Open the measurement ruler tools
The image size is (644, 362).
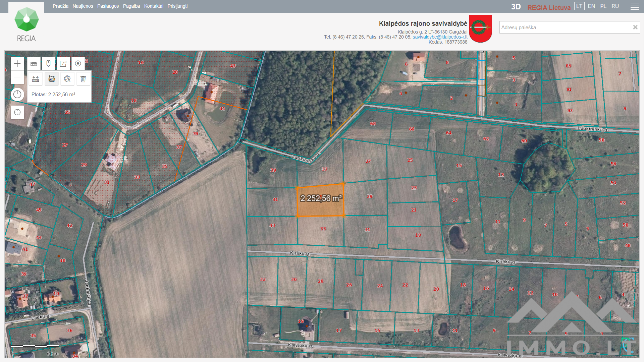pos(34,64)
